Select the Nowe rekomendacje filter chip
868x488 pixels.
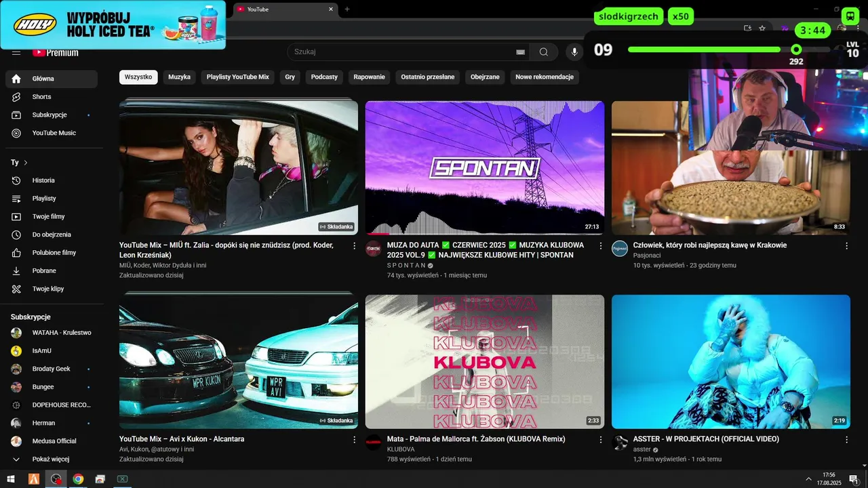pos(545,77)
